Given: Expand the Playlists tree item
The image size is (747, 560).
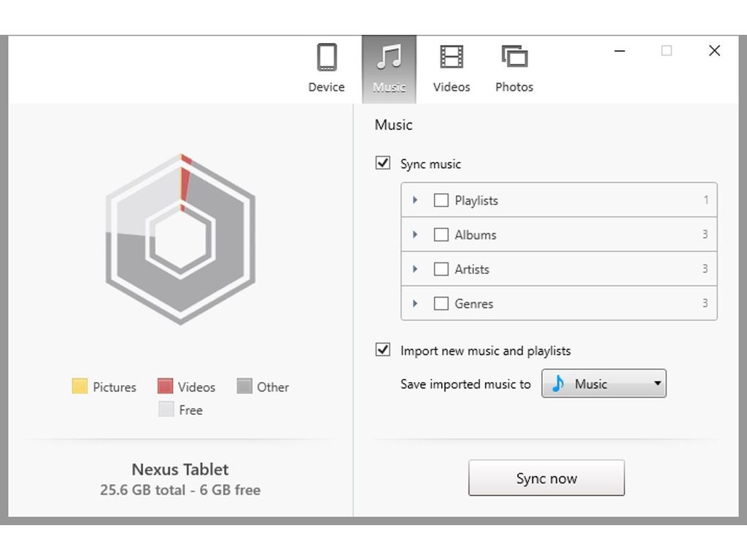Looking at the screenshot, I should coord(415,200).
